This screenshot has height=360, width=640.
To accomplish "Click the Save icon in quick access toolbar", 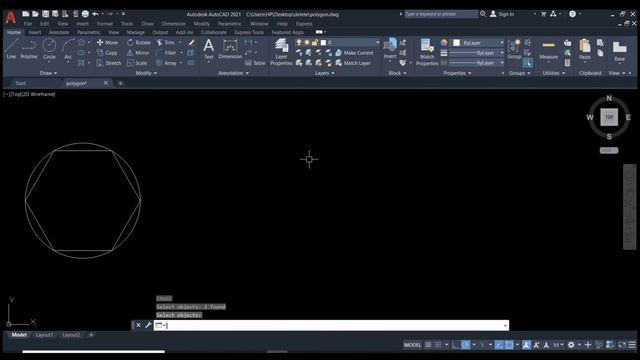I will click(x=45, y=14).
